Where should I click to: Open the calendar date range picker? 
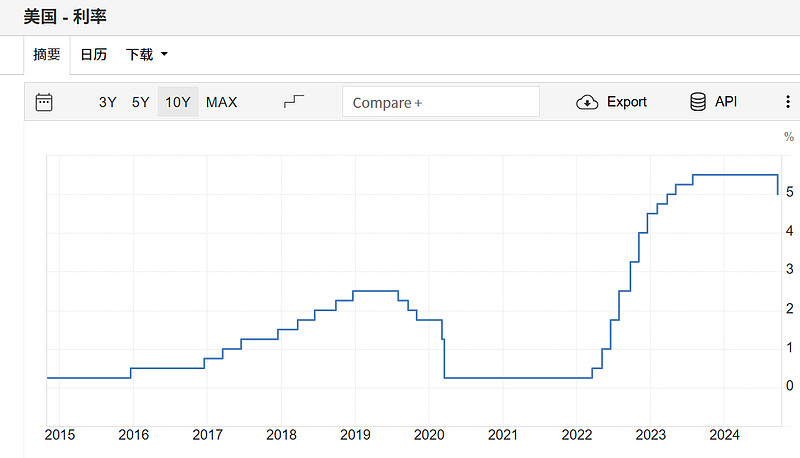[44, 102]
